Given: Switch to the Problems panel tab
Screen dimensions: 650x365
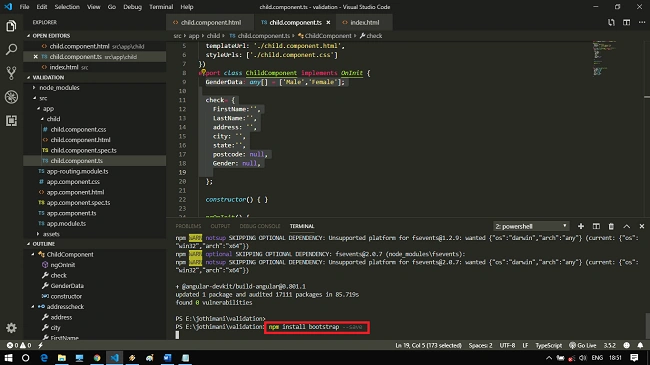Looking at the screenshot, I should (x=188, y=226).
